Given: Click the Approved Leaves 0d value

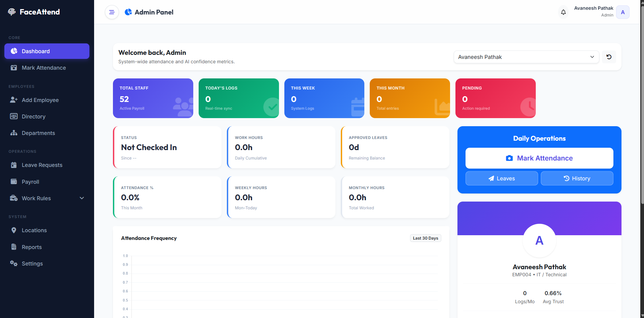Looking at the screenshot, I should tap(354, 147).
